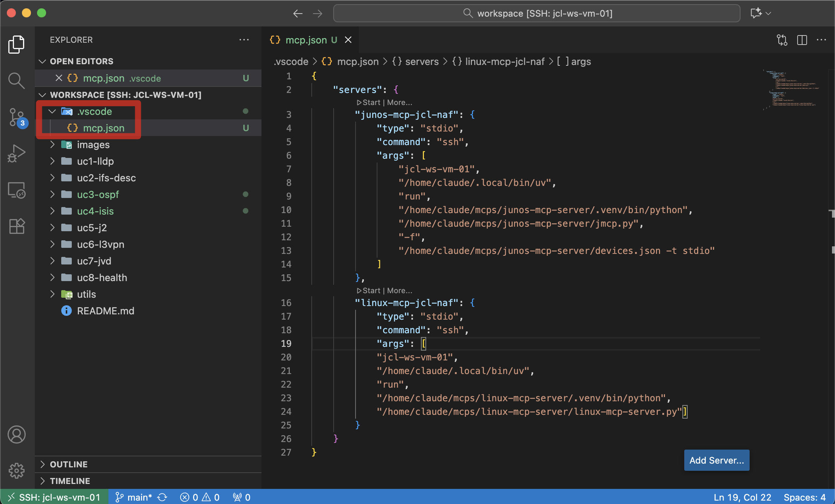Click the main* branch status item
The width and height of the screenshot is (835, 504).
[x=133, y=497]
